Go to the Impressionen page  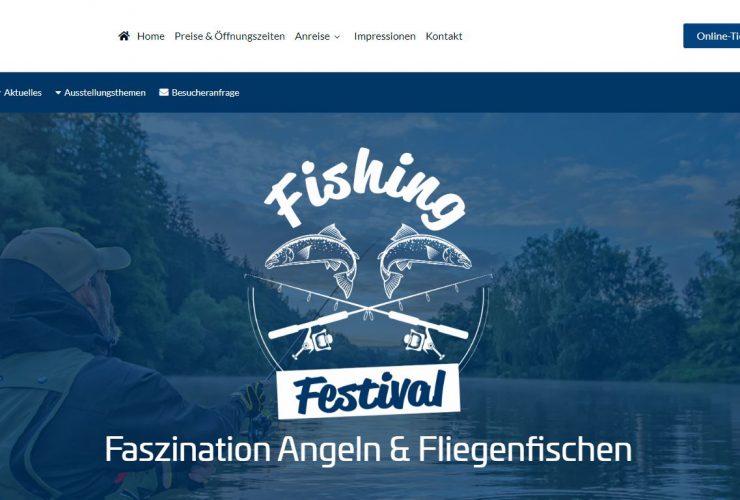pos(385,36)
